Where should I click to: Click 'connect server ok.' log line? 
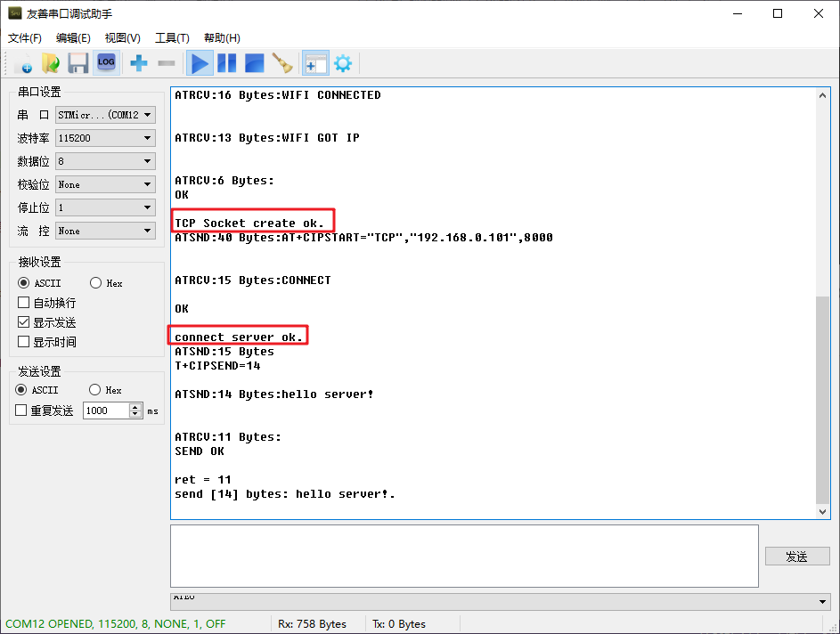pos(239,337)
